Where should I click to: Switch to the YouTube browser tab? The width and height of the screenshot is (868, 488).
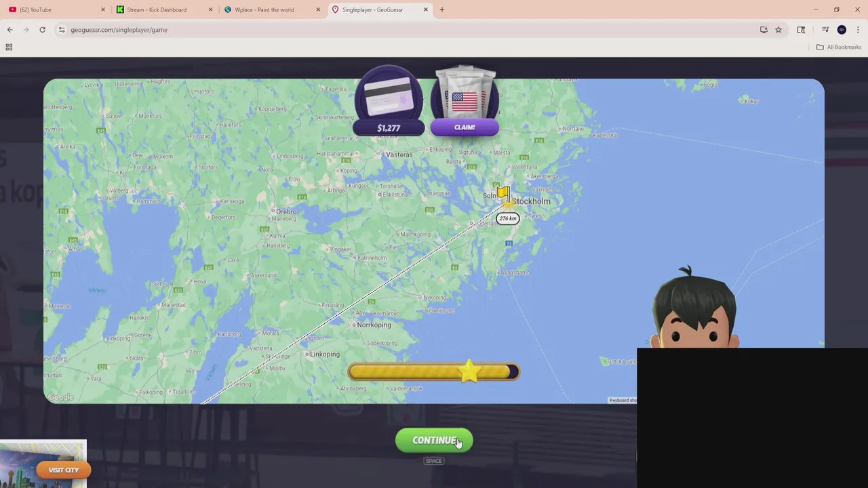pos(54,9)
